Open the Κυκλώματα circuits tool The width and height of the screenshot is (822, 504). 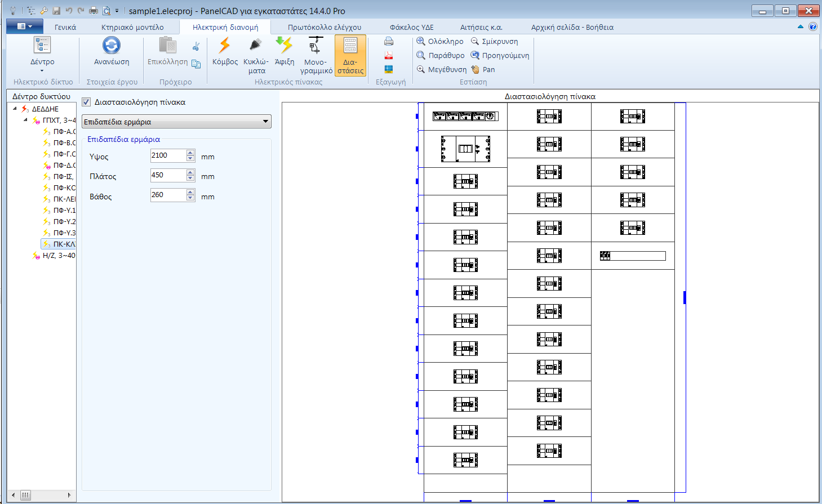point(256,46)
